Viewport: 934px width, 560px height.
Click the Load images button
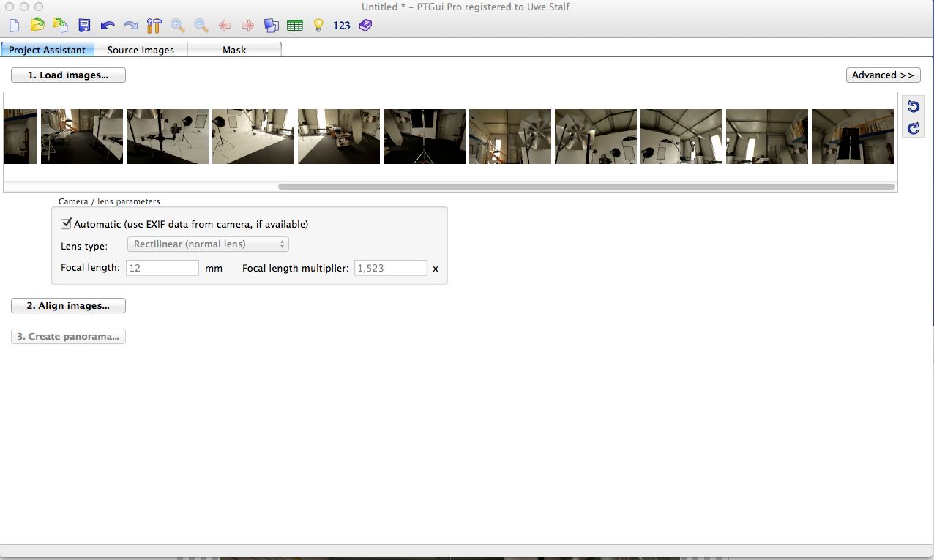68,75
